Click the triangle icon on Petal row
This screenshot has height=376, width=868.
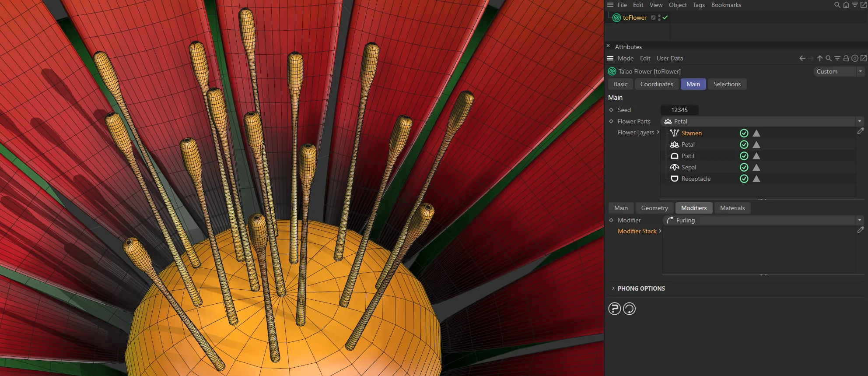tap(756, 144)
